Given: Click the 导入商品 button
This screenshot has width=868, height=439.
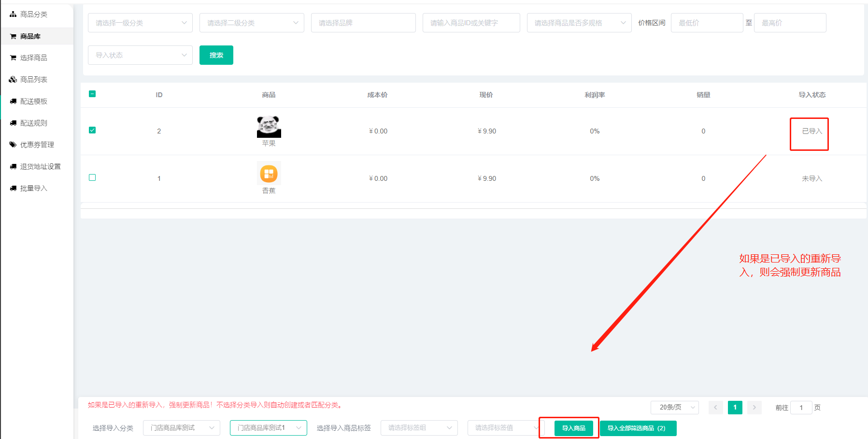Looking at the screenshot, I should pyautogui.click(x=574, y=428).
